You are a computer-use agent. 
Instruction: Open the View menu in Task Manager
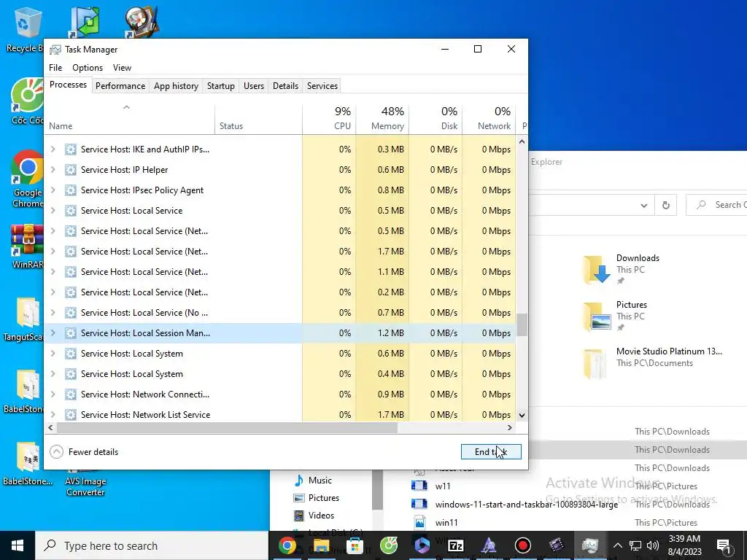click(122, 68)
